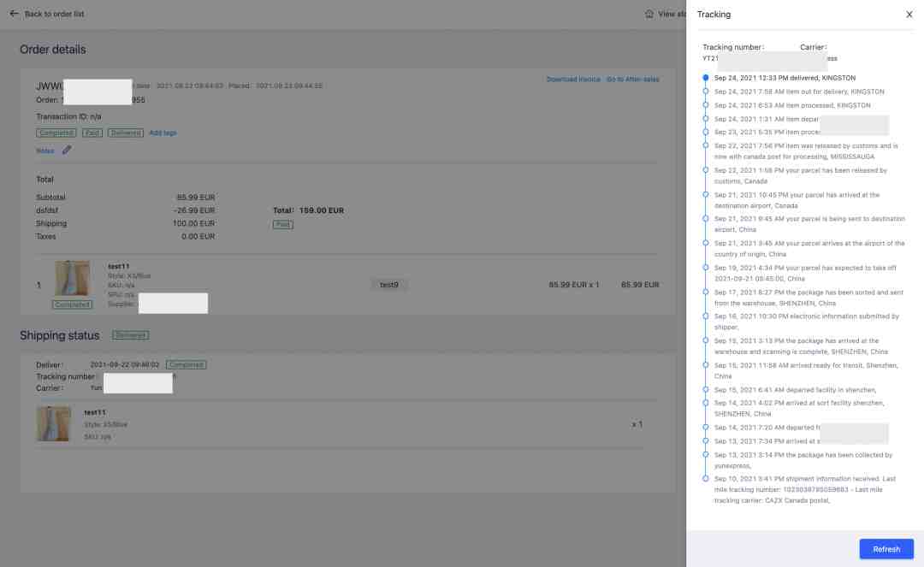Edit notes with the pencil icon

(67, 151)
